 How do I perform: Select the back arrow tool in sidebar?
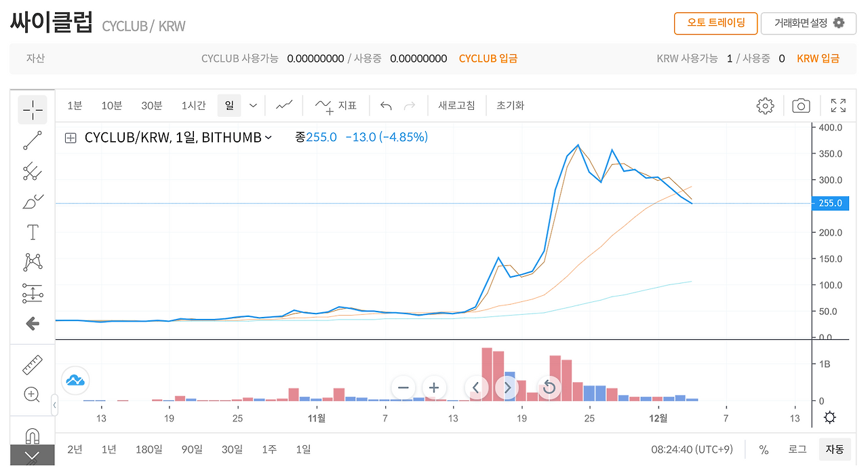click(32, 324)
